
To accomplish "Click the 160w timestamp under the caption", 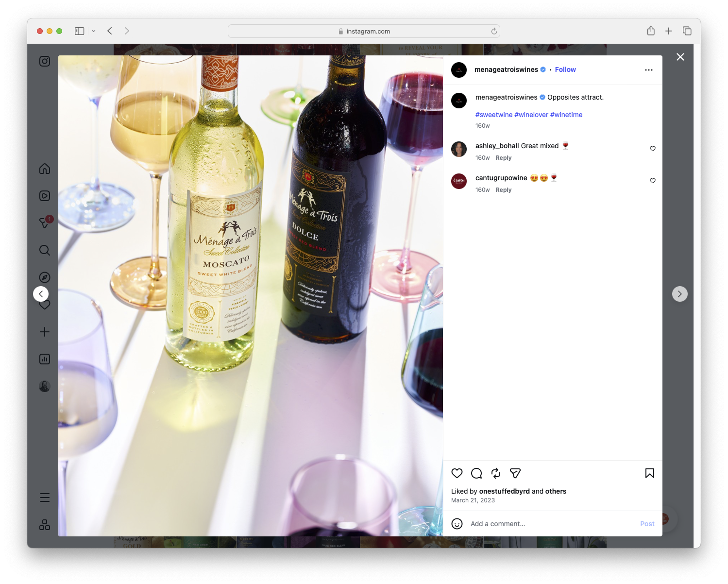I will point(483,126).
